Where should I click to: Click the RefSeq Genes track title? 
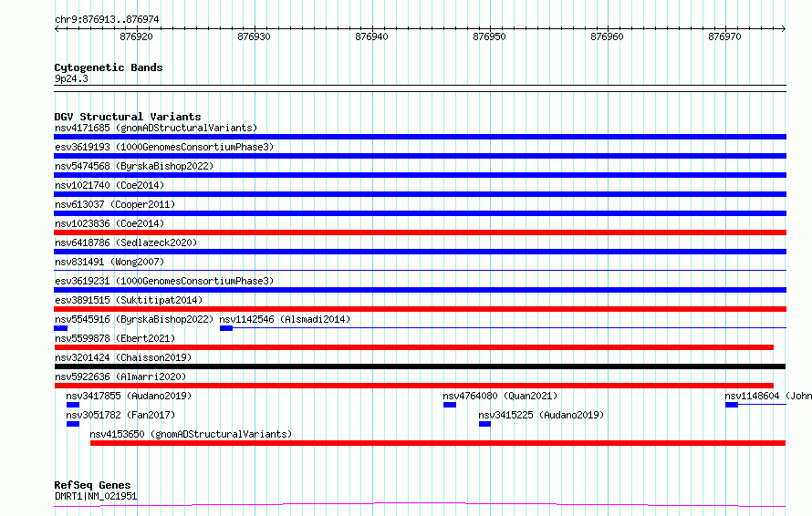click(x=92, y=486)
